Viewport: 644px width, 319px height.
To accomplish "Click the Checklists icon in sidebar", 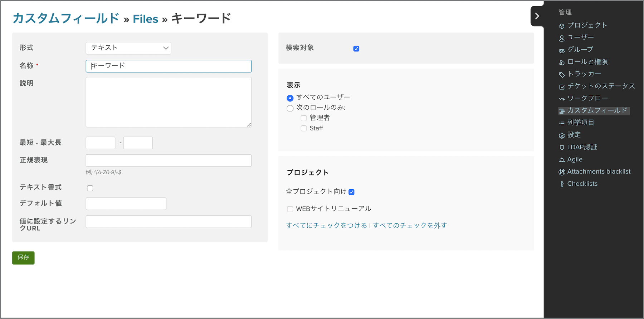I will [562, 184].
